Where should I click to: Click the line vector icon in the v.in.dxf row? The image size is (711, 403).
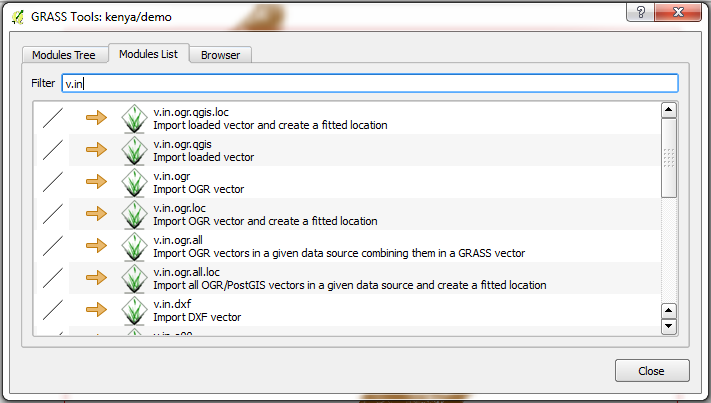[x=53, y=310]
